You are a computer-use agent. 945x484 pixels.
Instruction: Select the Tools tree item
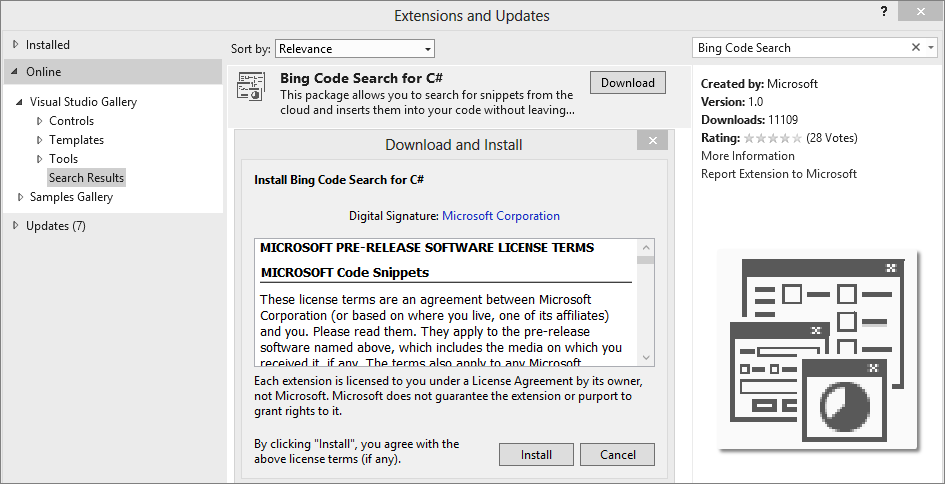[63, 159]
